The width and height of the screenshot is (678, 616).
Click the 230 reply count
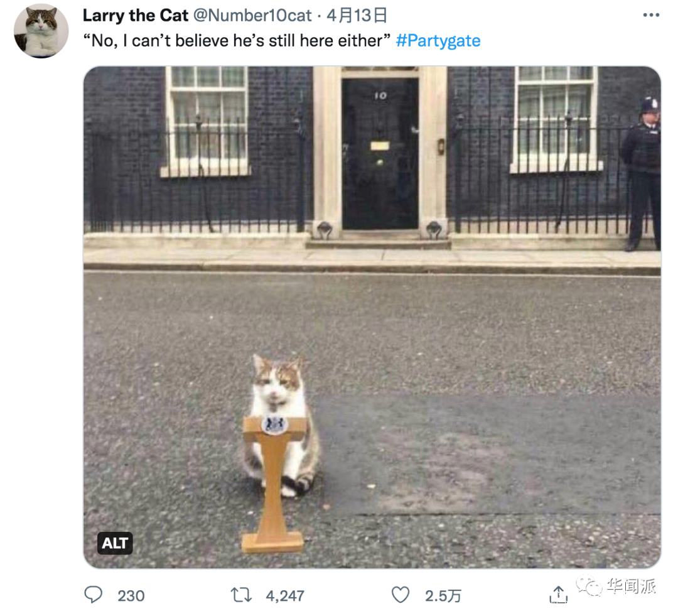[x=131, y=595]
